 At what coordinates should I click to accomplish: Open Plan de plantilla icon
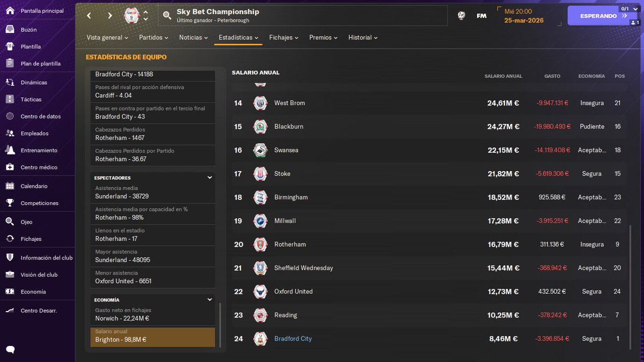coord(10,63)
